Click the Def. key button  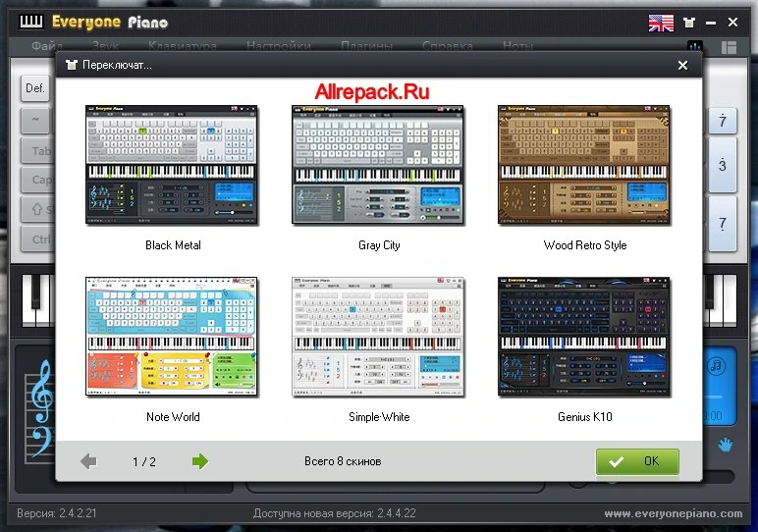(35, 88)
